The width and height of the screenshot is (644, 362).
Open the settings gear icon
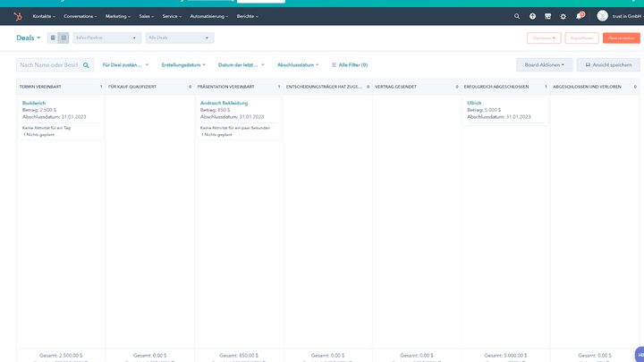pyautogui.click(x=563, y=16)
